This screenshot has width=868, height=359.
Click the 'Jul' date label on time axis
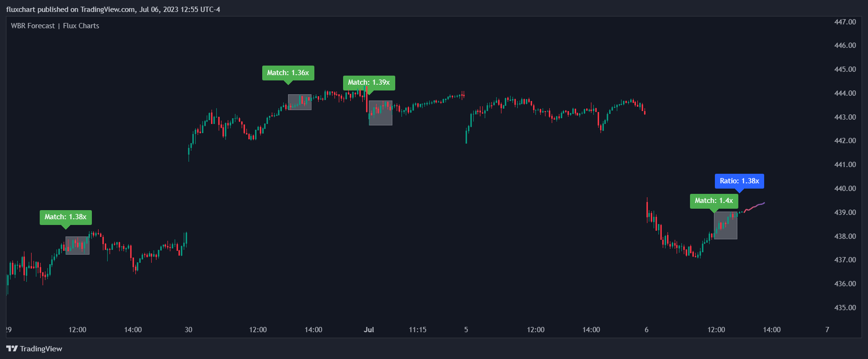click(369, 330)
